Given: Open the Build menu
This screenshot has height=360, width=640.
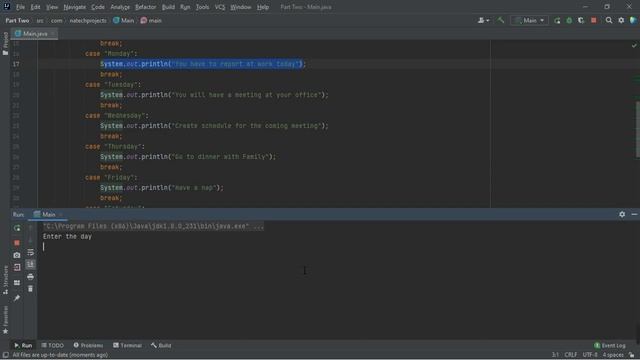Looking at the screenshot, I should click(168, 7).
